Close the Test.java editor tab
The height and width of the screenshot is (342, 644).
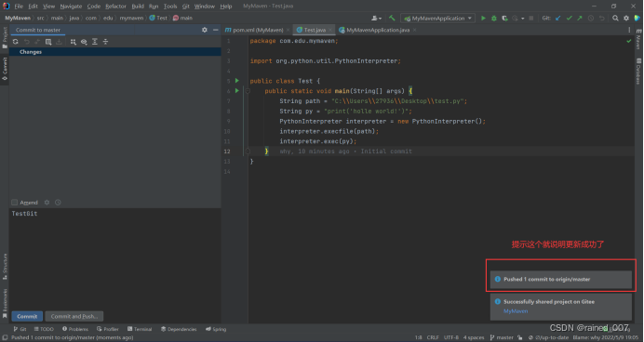(x=330, y=30)
